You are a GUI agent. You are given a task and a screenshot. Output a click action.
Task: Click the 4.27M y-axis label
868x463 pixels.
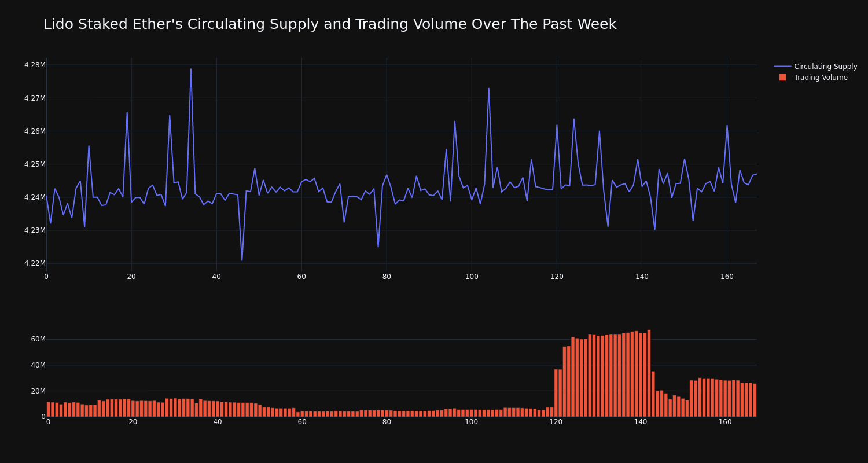[35, 98]
